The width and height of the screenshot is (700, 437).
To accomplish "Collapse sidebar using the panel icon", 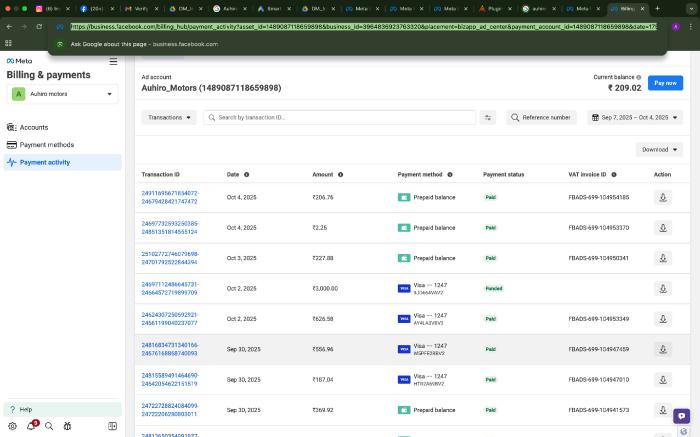I will pos(113,426).
